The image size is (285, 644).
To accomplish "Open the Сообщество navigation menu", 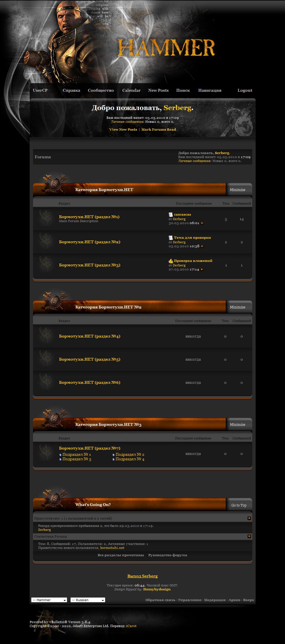I will click(101, 90).
